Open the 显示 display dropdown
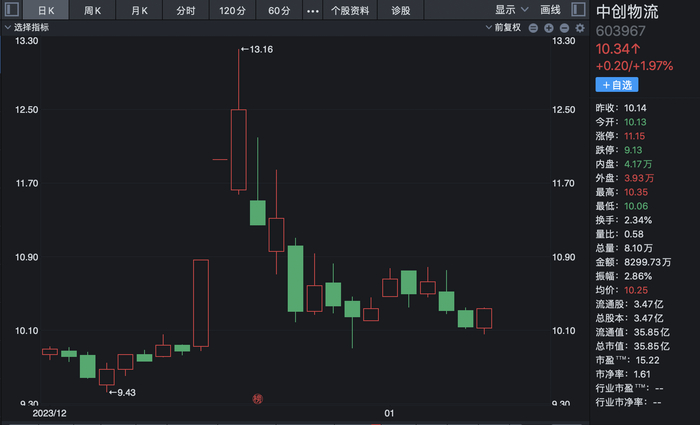700x425 pixels. pos(512,10)
